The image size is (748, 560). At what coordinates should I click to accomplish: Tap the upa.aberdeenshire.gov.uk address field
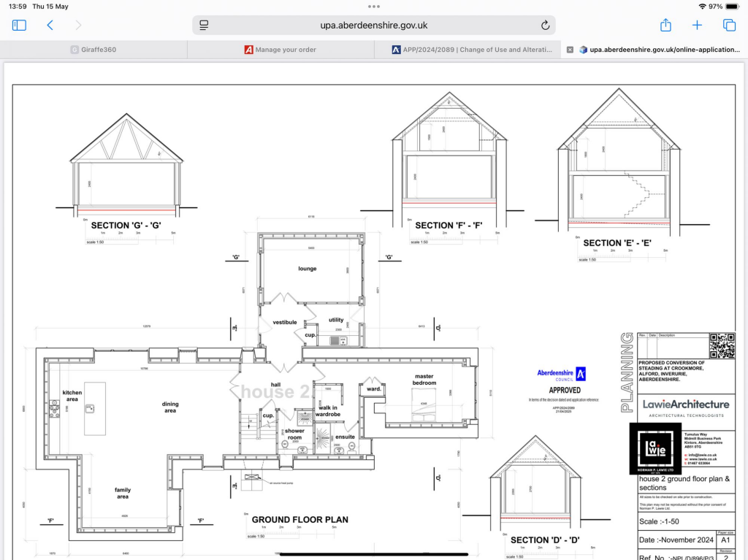pyautogui.click(x=373, y=26)
